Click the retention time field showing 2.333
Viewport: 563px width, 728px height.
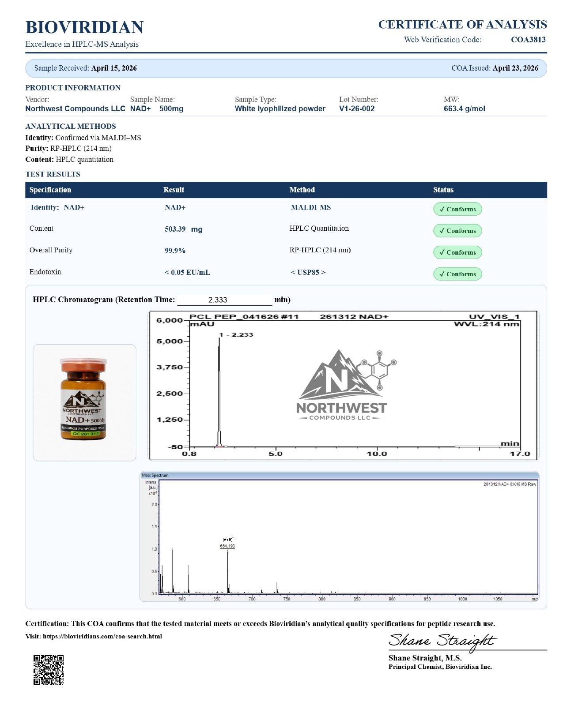click(x=224, y=300)
